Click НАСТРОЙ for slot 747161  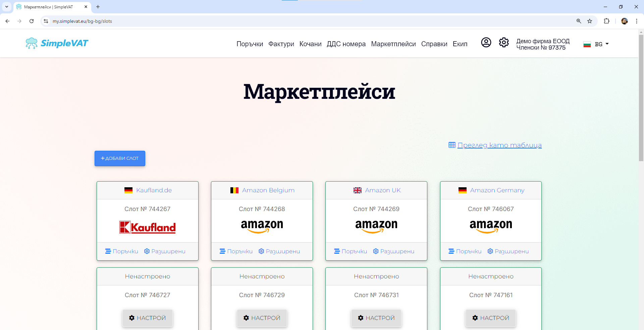491,318
